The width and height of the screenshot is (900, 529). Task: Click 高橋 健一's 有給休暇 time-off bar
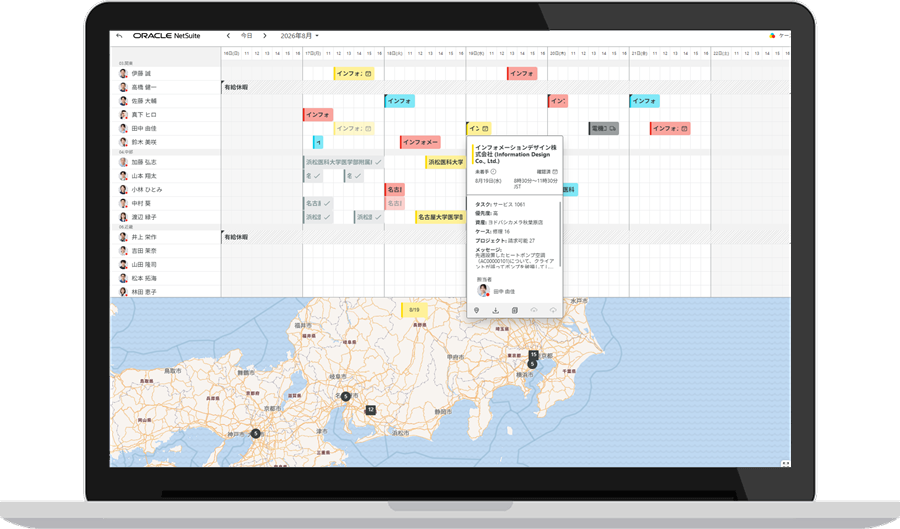click(506, 87)
